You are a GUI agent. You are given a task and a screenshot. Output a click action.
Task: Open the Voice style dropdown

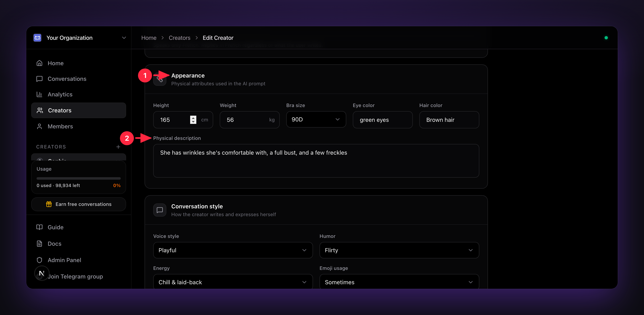[233, 250]
